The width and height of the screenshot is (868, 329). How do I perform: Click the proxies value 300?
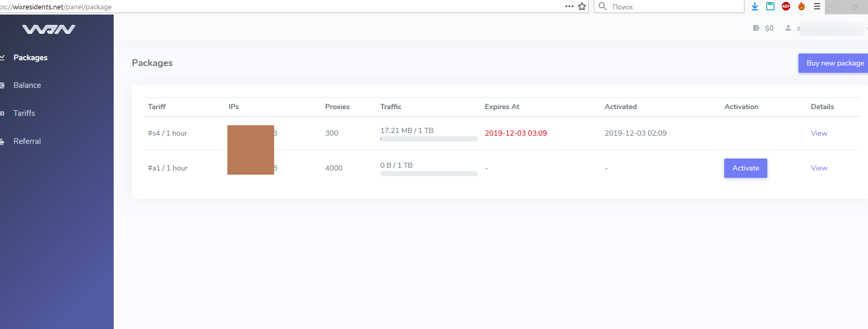point(332,133)
